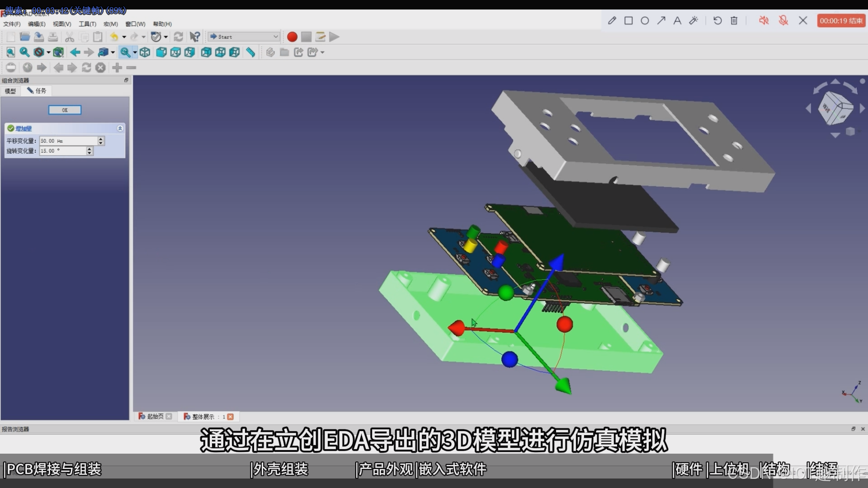Click the refresh recompute icon
The width and height of the screenshot is (868, 488).
coord(179,37)
